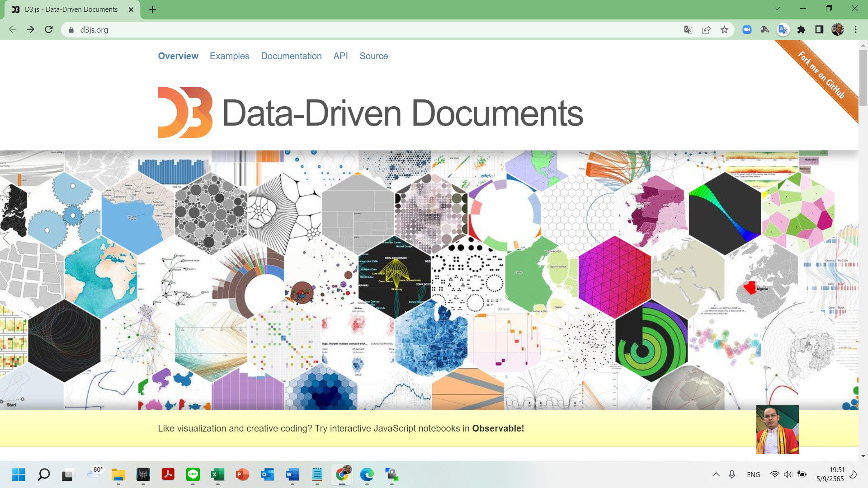Open the sunburst brown partition hexagon

point(248,277)
